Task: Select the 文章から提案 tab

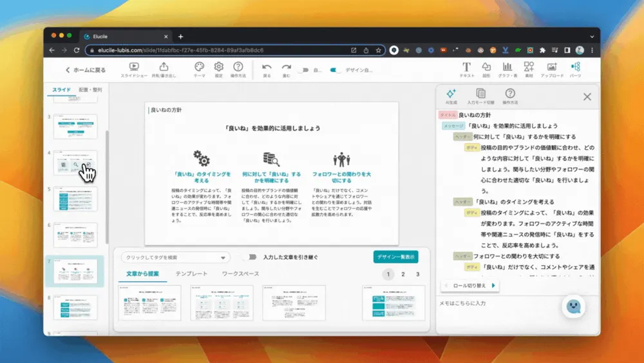Action: [142, 274]
